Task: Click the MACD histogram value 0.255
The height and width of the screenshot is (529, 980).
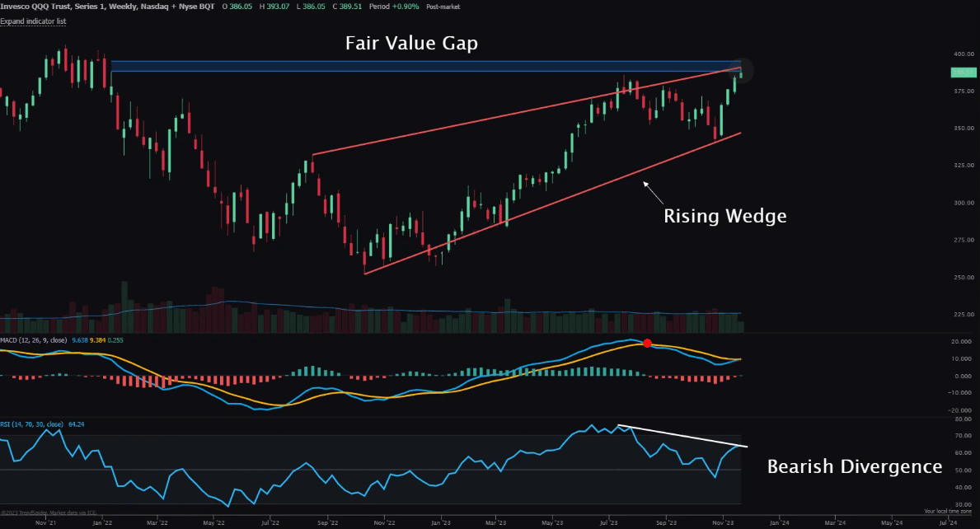Action: pyautogui.click(x=115, y=340)
